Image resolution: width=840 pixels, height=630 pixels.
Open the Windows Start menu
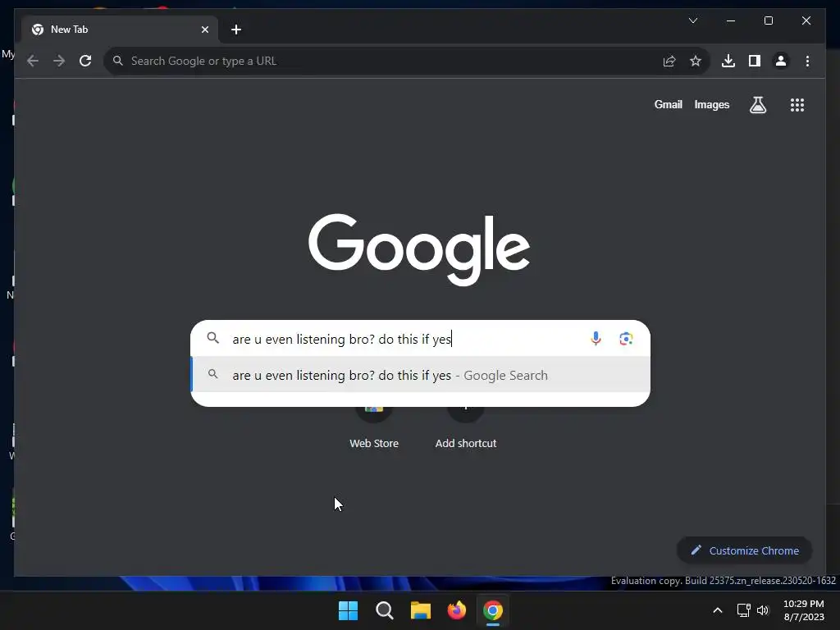[x=348, y=610]
